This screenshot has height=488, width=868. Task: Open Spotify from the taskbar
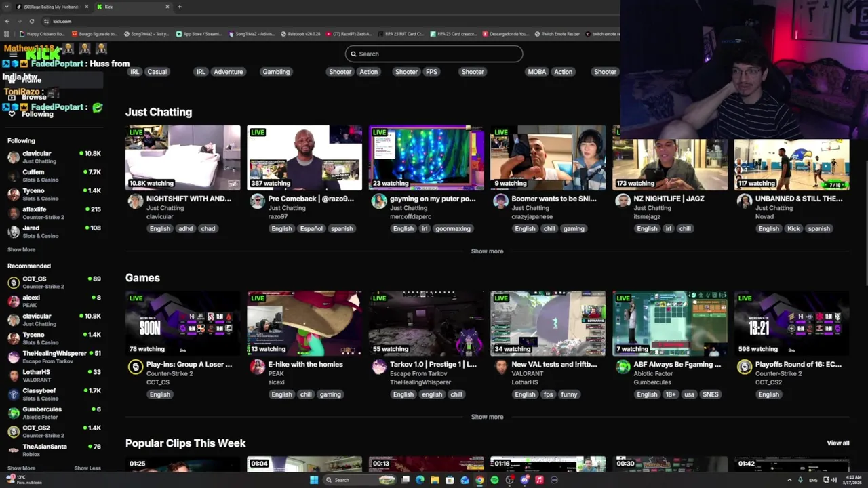494,480
